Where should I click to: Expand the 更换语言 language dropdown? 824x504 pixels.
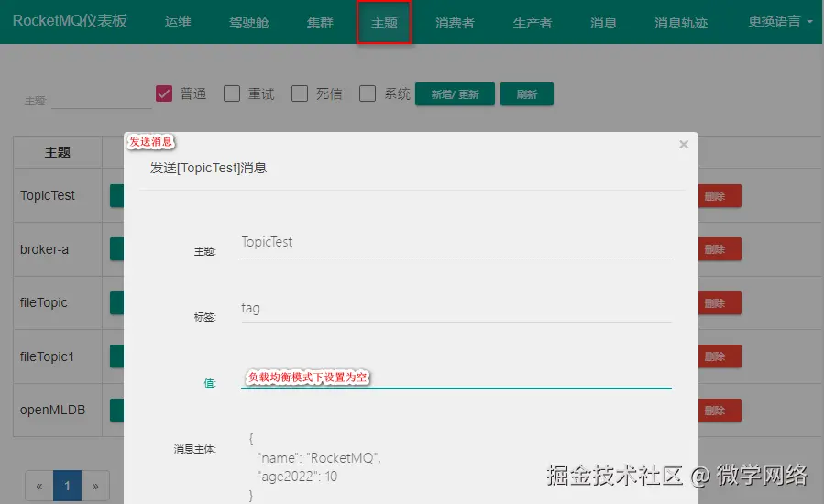tap(780, 22)
